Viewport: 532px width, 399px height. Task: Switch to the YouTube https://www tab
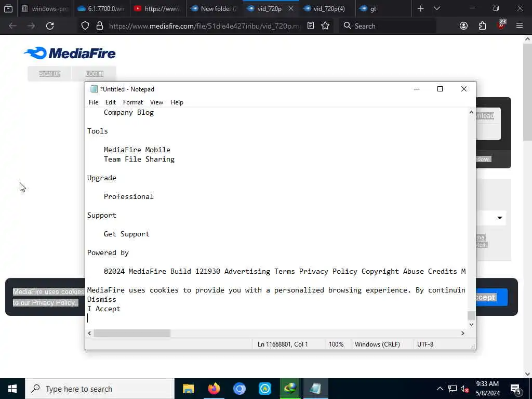point(158,8)
